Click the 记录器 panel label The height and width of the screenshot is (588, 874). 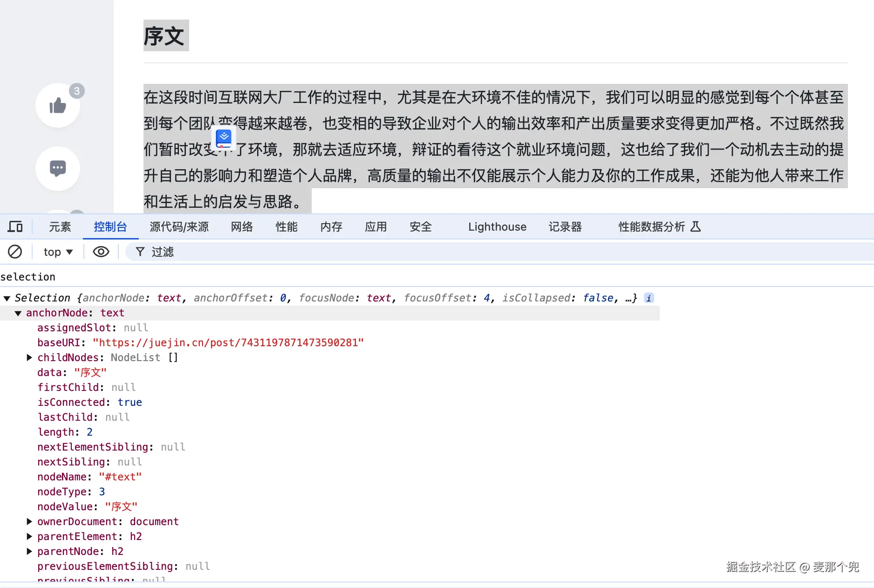point(565,227)
